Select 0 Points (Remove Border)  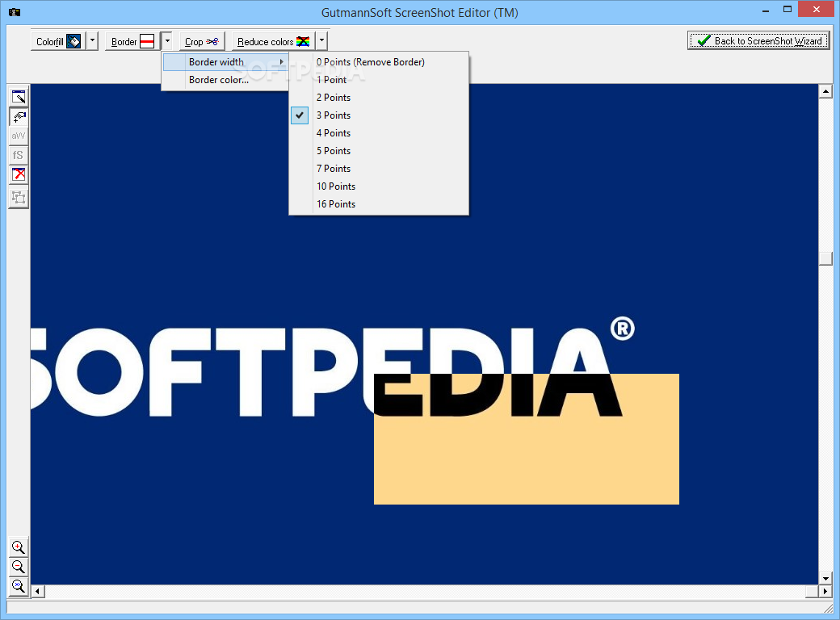pyautogui.click(x=379, y=62)
